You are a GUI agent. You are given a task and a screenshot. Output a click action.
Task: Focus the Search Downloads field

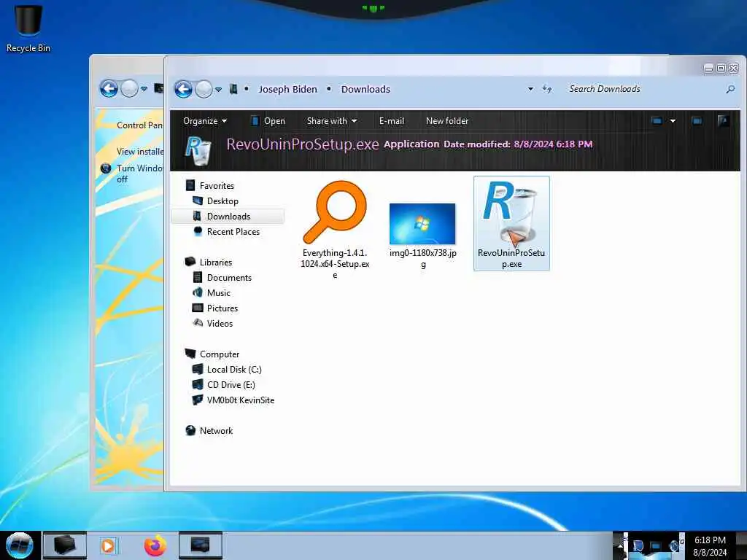(643, 89)
